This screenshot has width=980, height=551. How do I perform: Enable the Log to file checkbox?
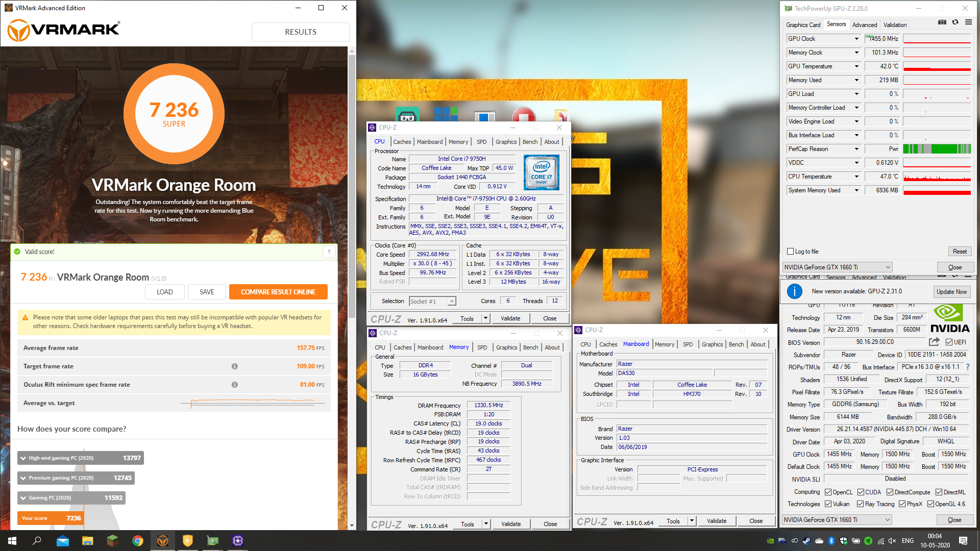(x=791, y=252)
